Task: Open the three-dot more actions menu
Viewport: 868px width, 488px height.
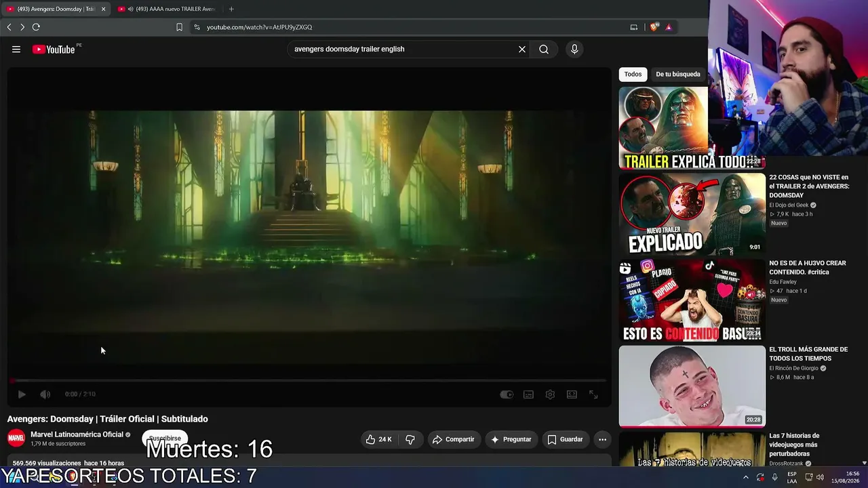Action: click(x=602, y=439)
